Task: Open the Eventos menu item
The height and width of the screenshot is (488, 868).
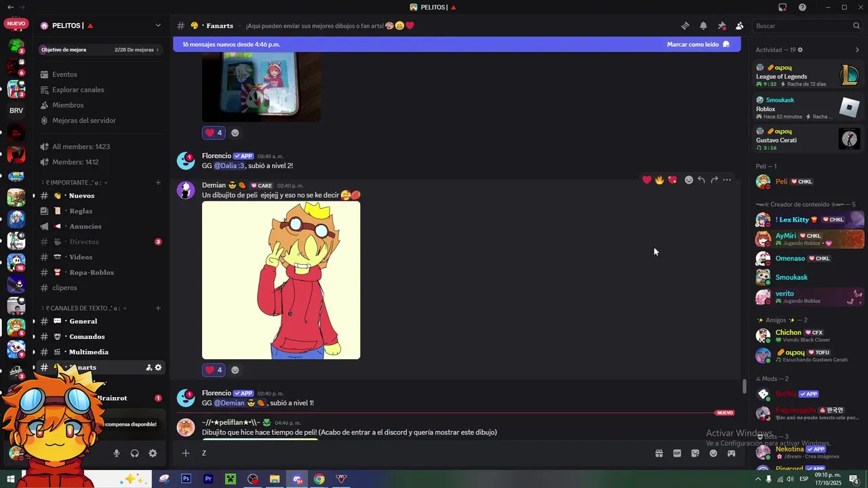Action: click(x=64, y=75)
